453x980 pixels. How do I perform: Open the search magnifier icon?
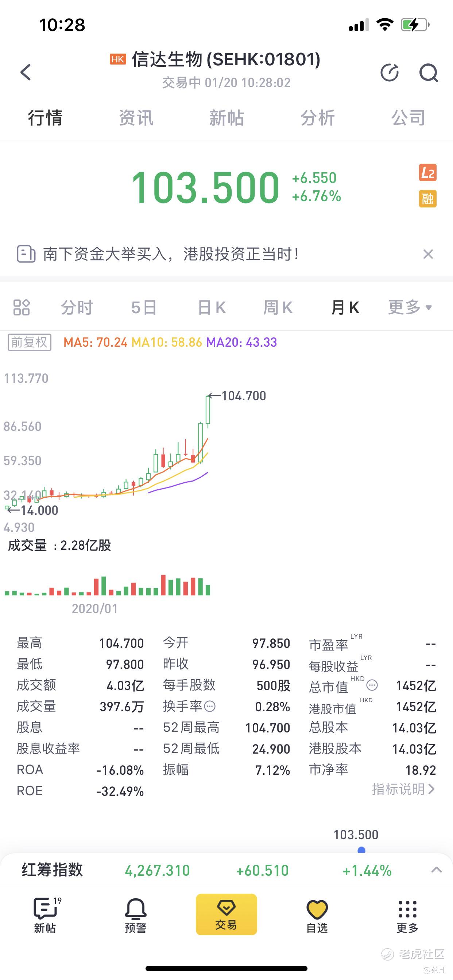tap(429, 72)
